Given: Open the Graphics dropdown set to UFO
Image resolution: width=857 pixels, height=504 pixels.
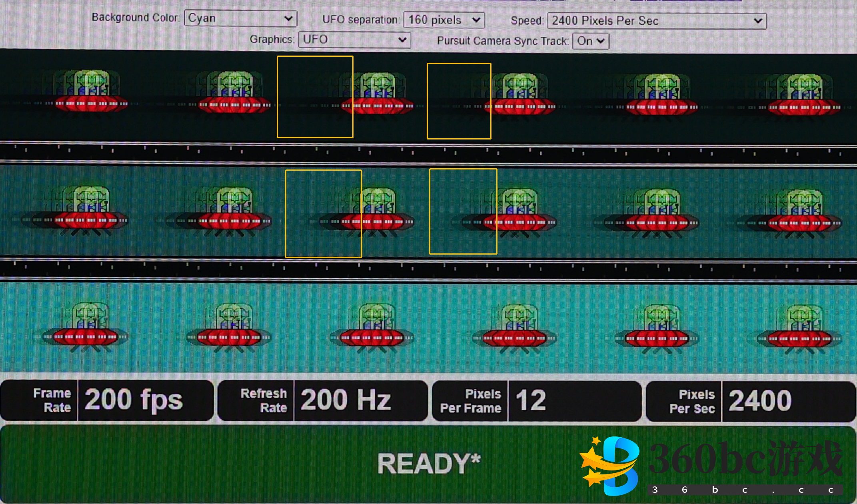Looking at the screenshot, I should tap(354, 40).
